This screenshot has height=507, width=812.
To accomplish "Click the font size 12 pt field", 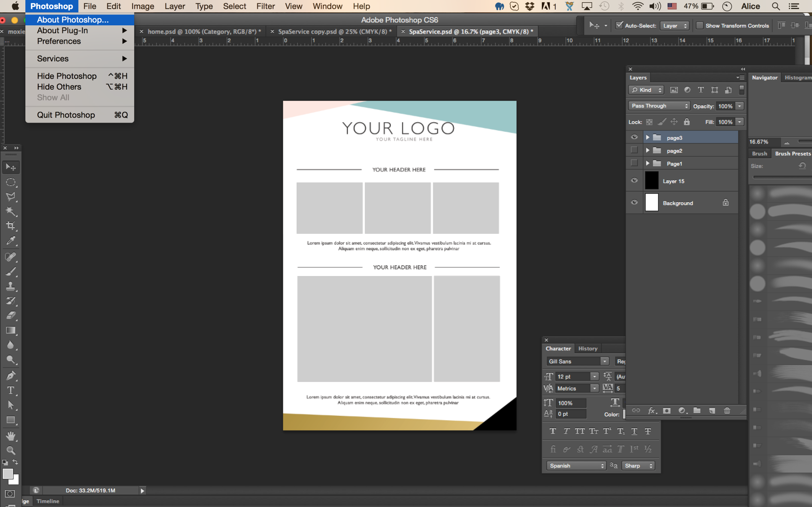I will 573,376.
